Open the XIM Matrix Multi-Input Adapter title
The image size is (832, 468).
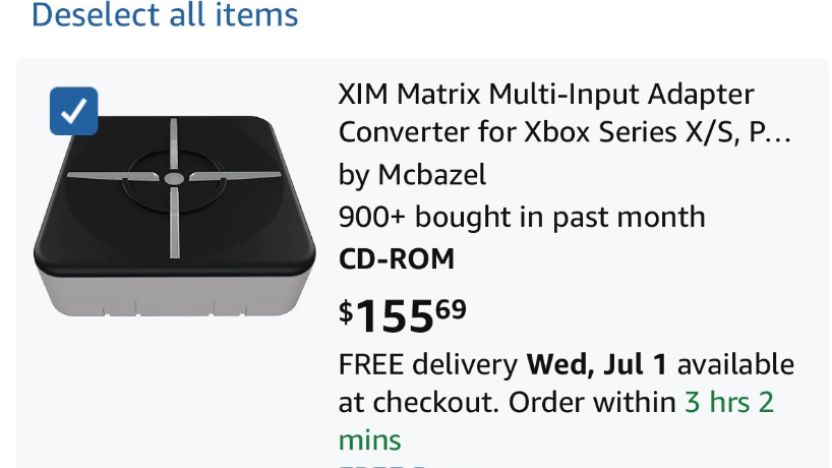tap(565, 112)
